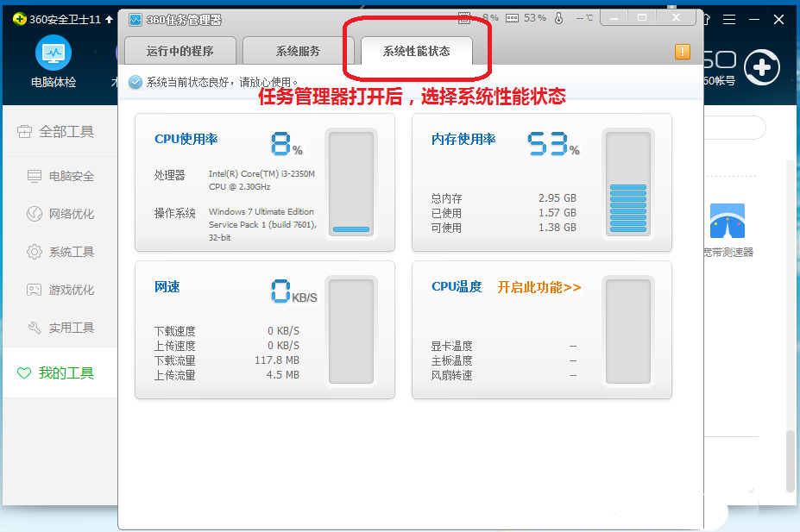Launch the 宽带测速器 tool
Viewport: 800px width, 532px height.
(728, 222)
